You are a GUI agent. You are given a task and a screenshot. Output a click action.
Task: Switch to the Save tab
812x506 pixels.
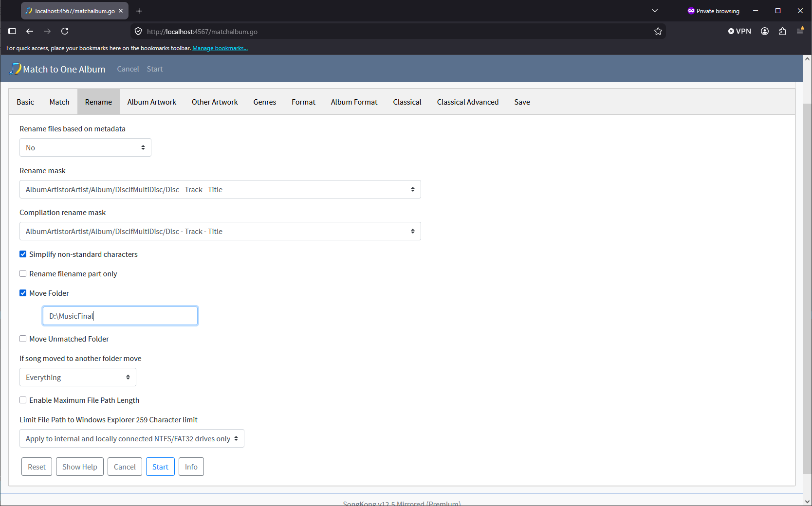point(522,102)
